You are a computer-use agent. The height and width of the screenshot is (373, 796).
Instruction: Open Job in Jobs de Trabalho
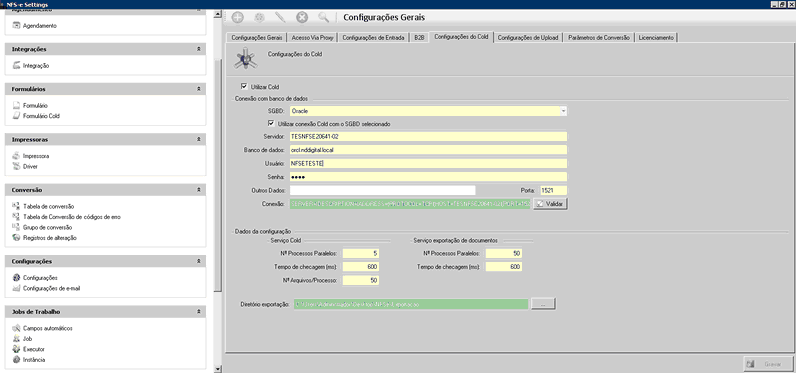coord(27,338)
